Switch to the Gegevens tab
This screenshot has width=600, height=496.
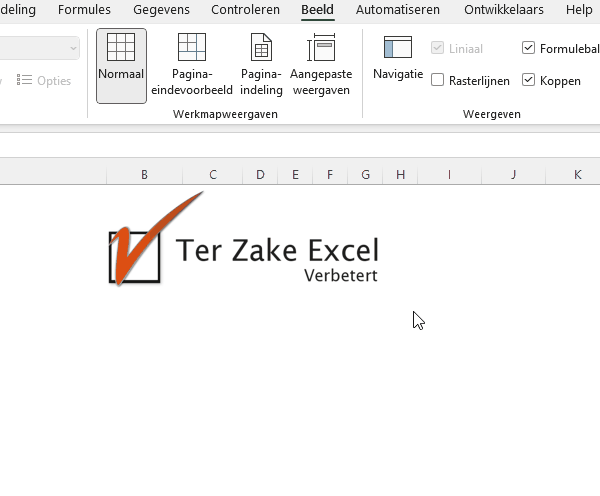point(161,10)
